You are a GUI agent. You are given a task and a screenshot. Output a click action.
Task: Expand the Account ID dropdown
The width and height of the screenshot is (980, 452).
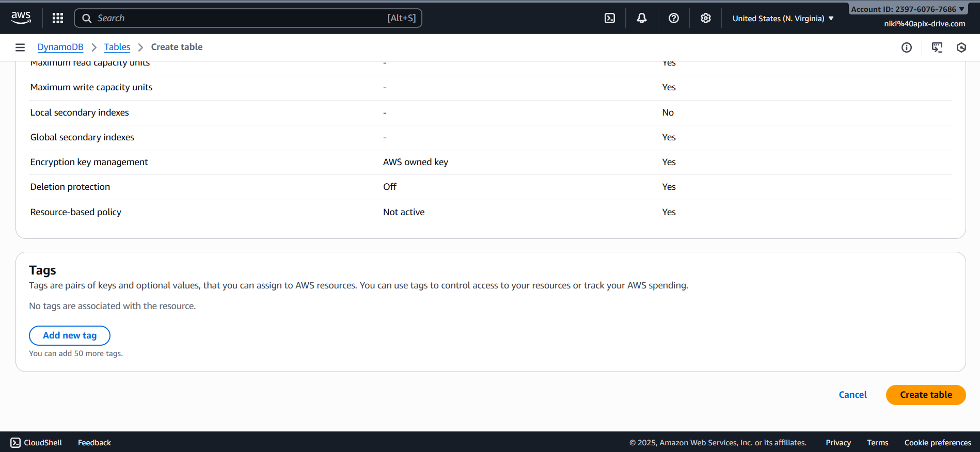[908, 9]
